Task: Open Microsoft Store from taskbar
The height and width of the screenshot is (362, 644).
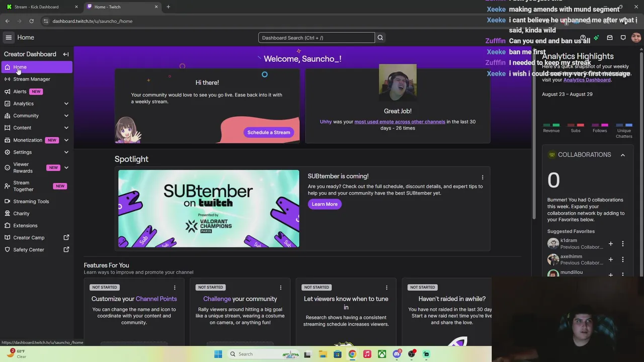Action: click(x=337, y=354)
